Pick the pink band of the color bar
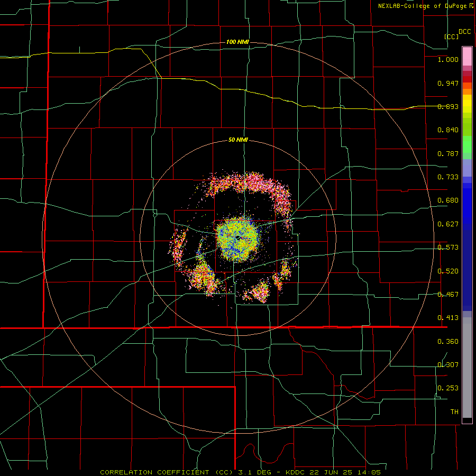Screen dimensions: 476x476 (x=467, y=57)
